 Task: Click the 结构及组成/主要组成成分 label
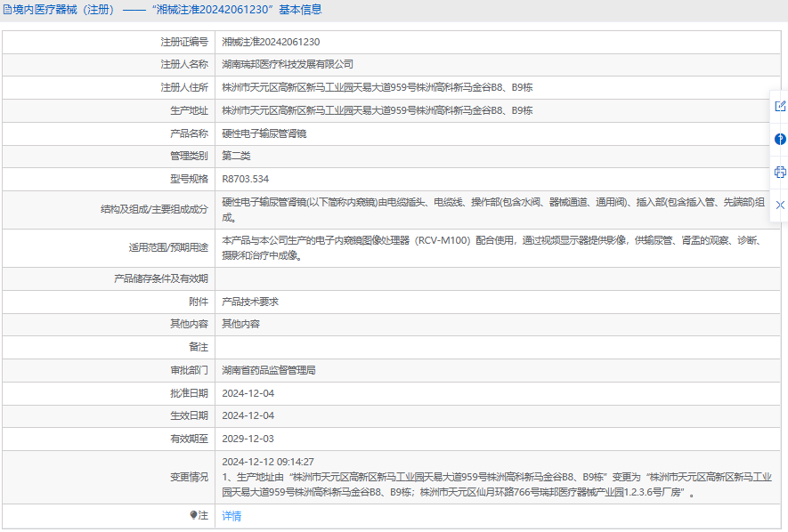tap(154, 209)
